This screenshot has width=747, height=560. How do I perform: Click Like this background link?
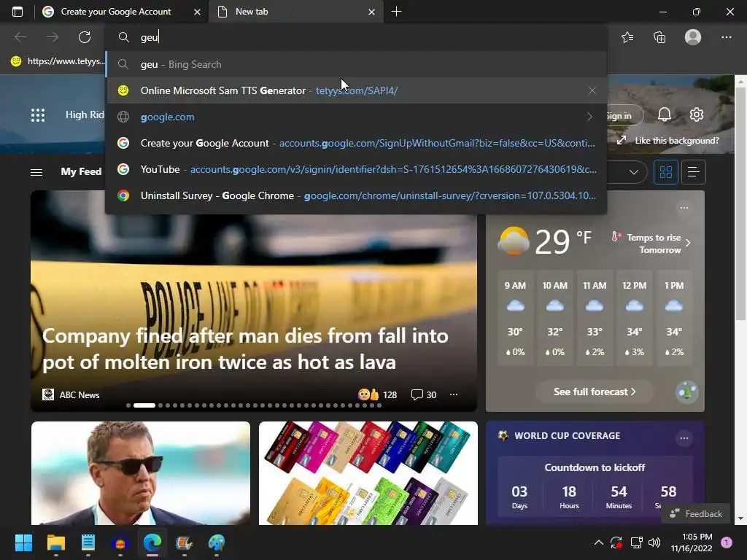coord(668,141)
